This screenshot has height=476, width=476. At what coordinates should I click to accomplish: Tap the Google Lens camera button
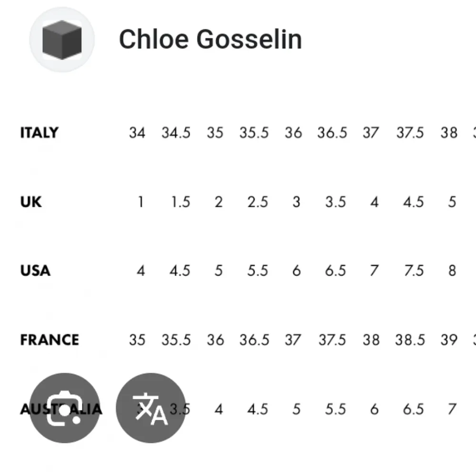tap(65, 408)
